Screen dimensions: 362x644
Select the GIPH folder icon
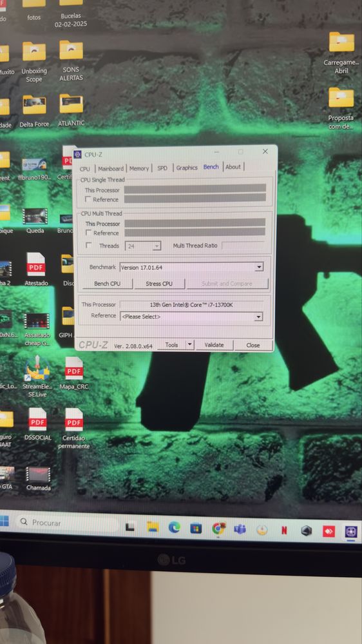(x=67, y=322)
